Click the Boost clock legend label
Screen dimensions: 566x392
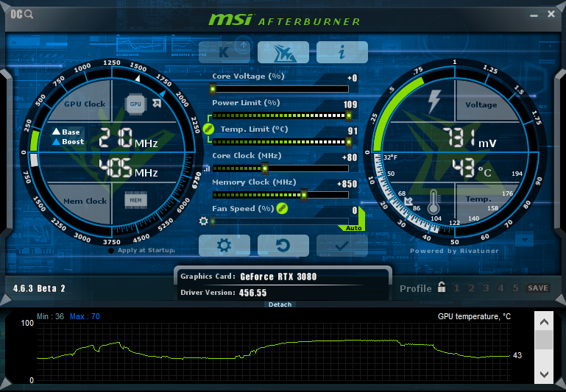(x=68, y=142)
